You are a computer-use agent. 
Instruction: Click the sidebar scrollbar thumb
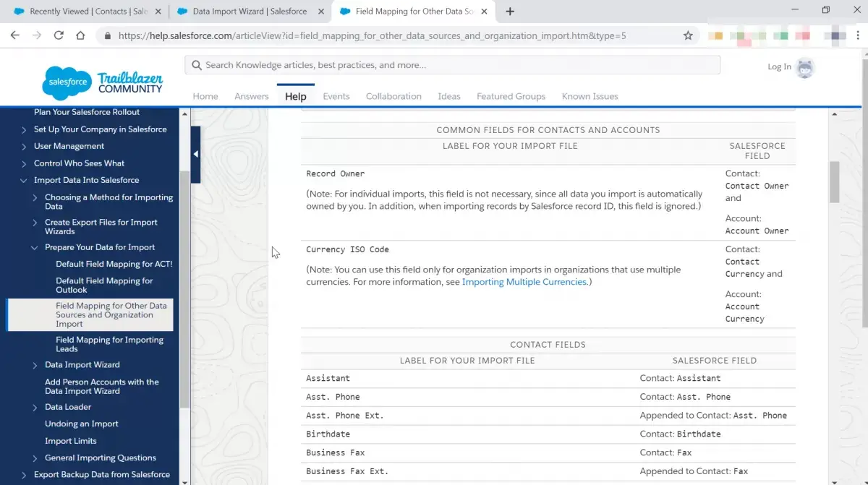(184, 289)
